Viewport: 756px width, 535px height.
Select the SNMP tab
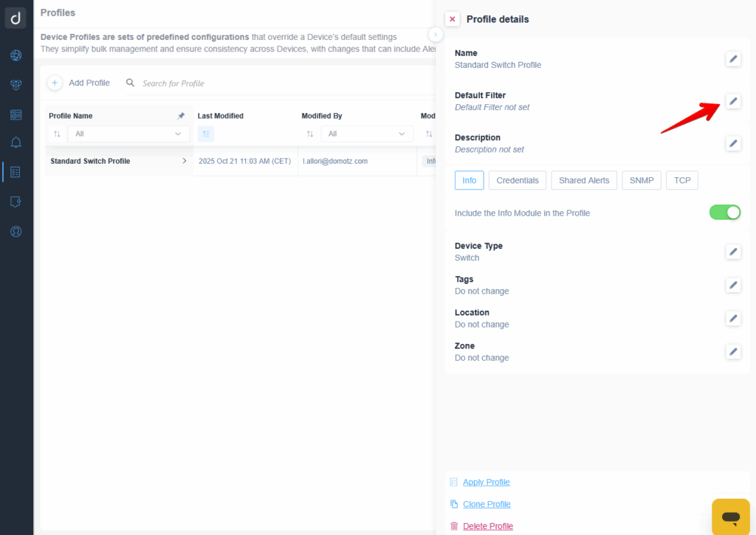point(642,180)
